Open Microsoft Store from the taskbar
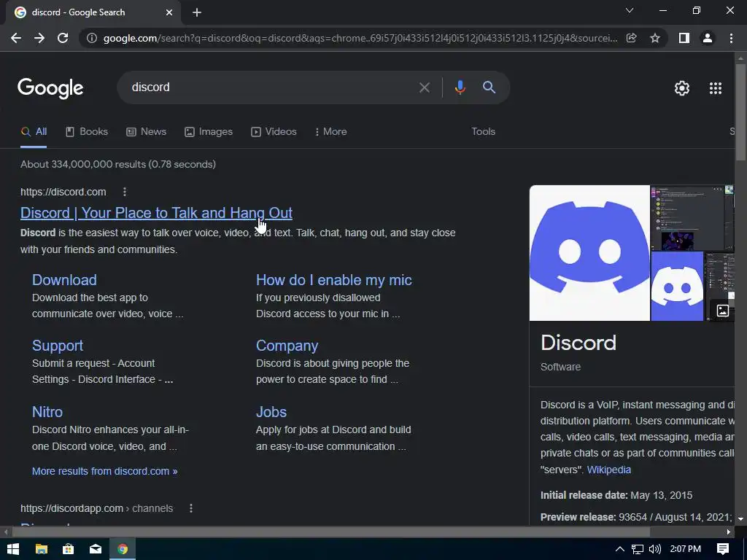This screenshot has height=560, width=747. coord(68,549)
